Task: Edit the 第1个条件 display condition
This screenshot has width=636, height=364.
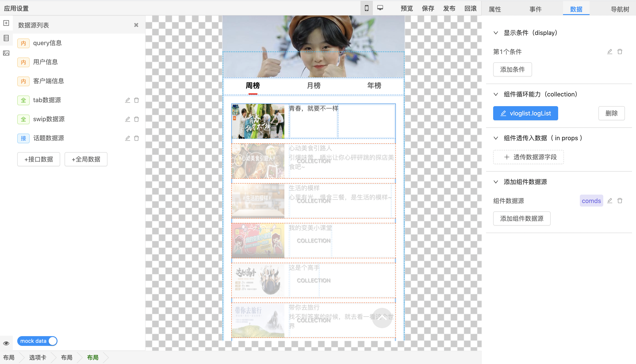Action: click(610, 52)
